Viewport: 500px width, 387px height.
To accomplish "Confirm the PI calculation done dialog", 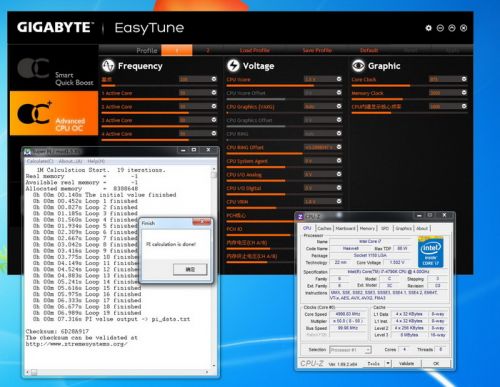I will point(190,269).
